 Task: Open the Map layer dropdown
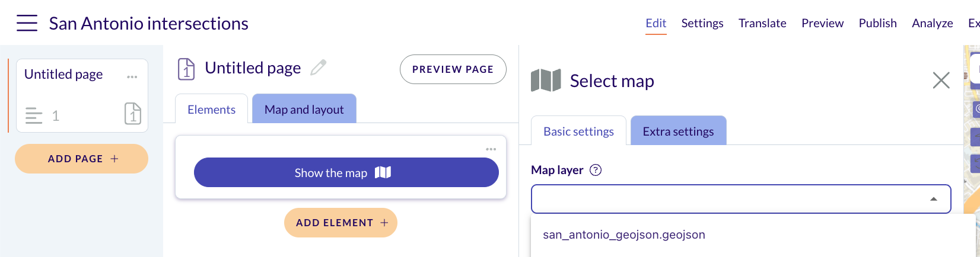741,199
